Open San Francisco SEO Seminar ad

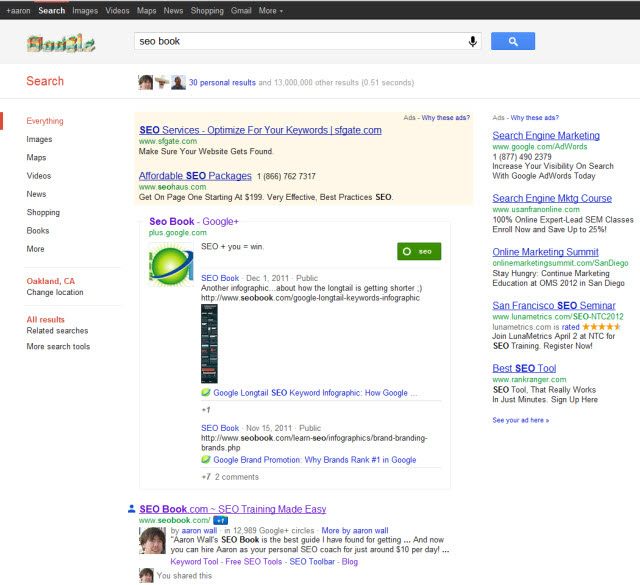[554, 306]
